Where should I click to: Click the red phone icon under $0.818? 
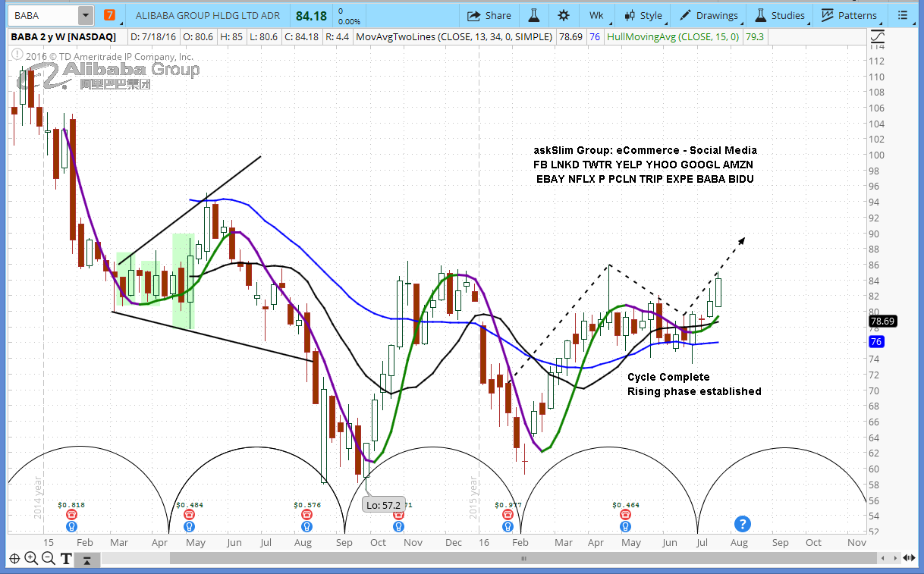(72, 515)
